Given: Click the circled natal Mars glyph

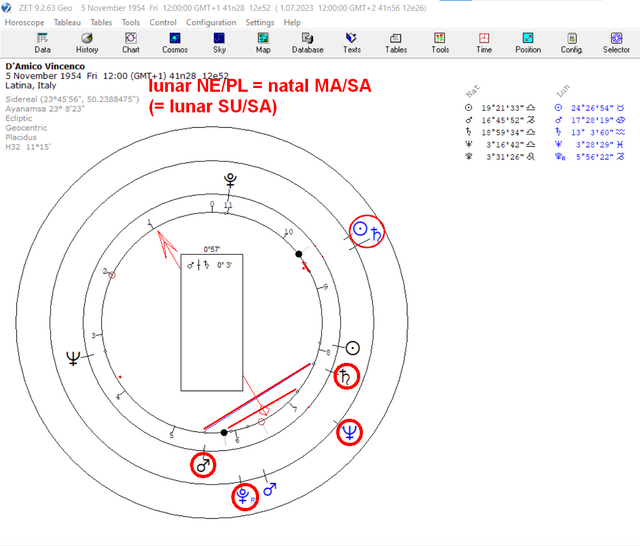Looking at the screenshot, I should point(203,465).
